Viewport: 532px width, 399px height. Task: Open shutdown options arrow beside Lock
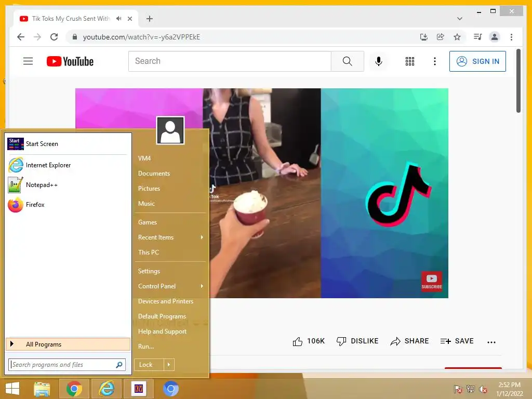tap(169, 365)
